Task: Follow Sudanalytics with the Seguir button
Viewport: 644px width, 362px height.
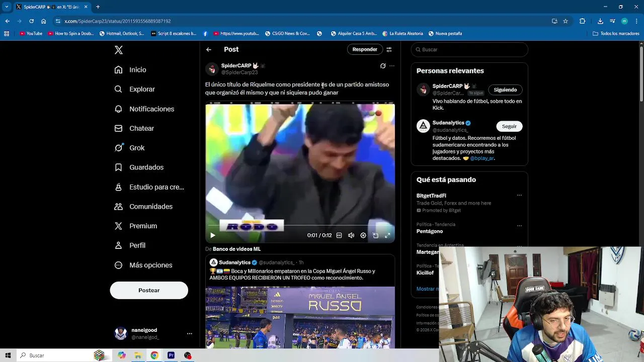Action: coord(509,126)
